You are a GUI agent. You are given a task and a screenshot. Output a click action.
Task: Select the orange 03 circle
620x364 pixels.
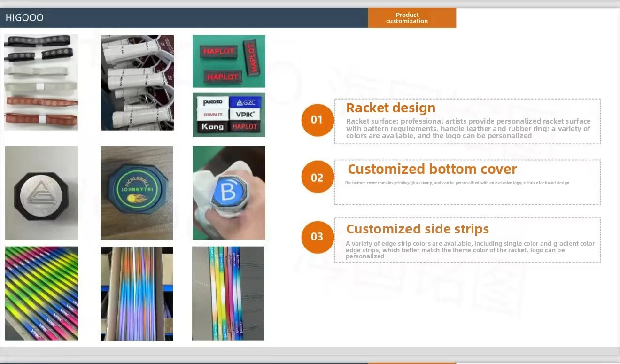coord(317,237)
